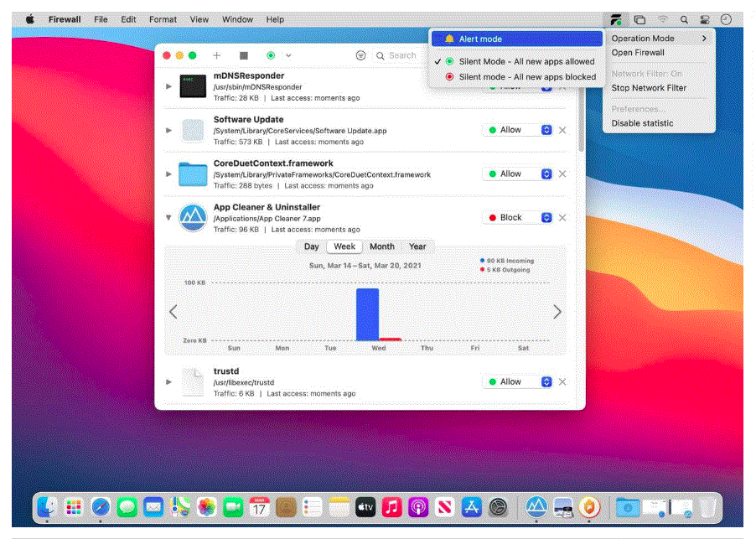Click the plus icon to add an app rule

click(217, 55)
